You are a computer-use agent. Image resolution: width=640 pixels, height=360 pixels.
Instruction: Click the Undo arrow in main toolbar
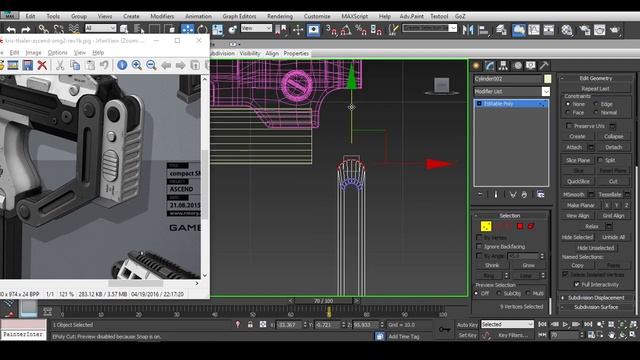(11, 29)
